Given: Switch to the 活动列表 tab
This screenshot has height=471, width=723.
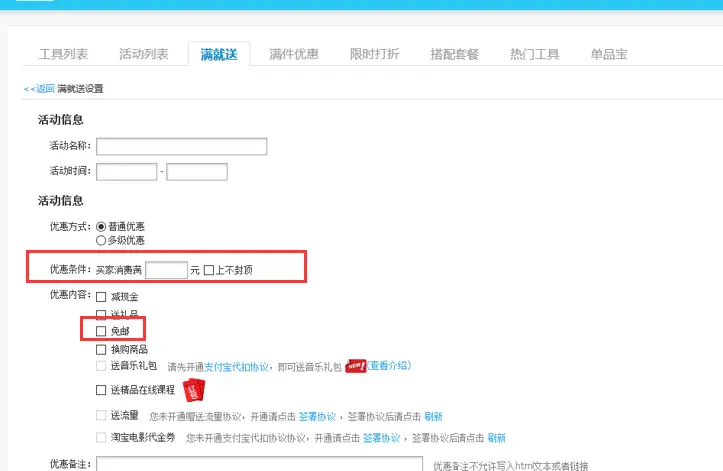Looking at the screenshot, I should (144, 54).
